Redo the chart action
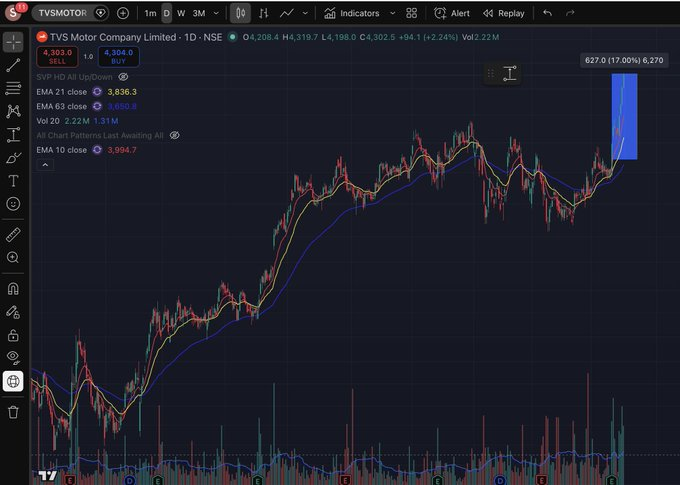The image size is (680, 485). tap(570, 13)
